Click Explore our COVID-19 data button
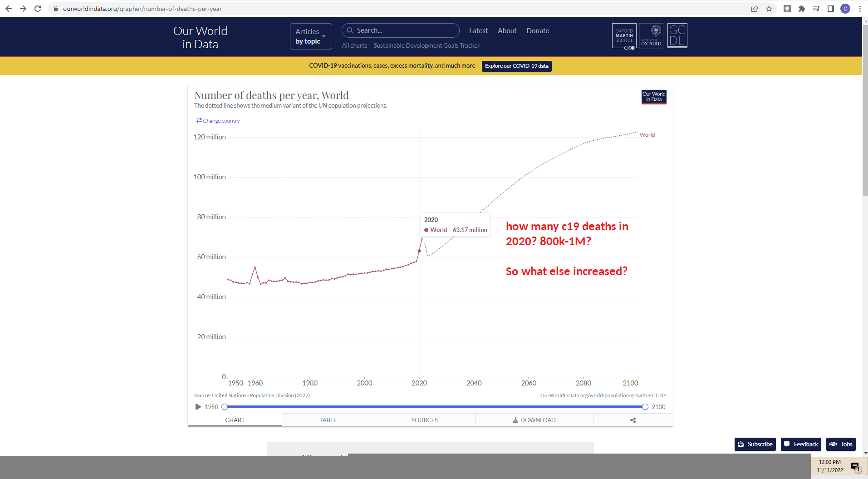 pyautogui.click(x=516, y=66)
